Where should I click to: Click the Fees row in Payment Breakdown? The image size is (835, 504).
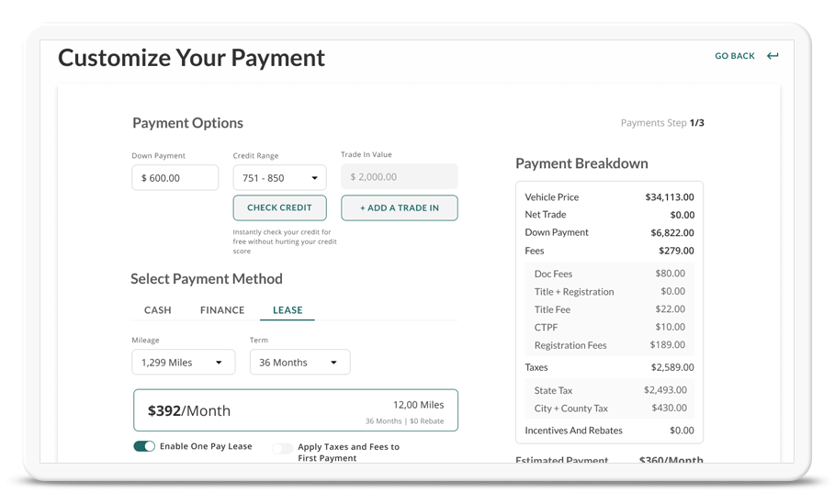coord(609,251)
